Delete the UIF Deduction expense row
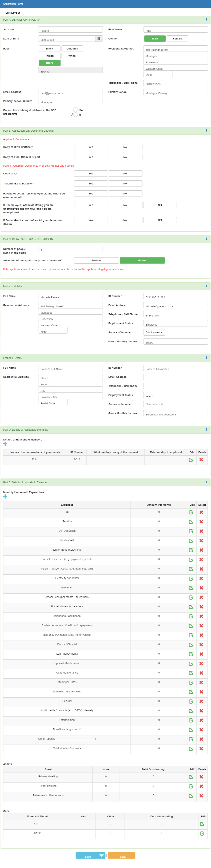Screen dimensions: 211x868 [201, 531]
